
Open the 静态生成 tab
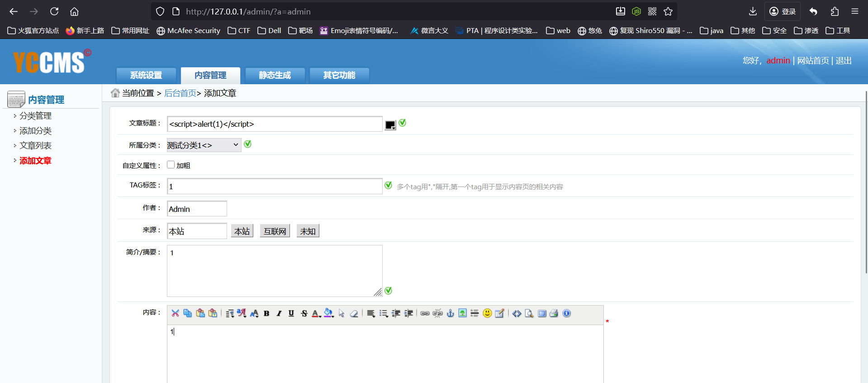pos(275,75)
